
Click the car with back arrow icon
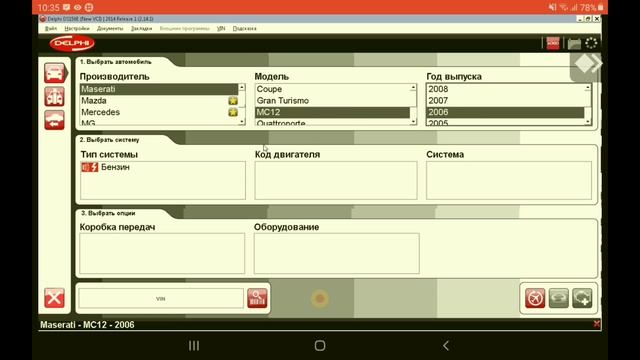pos(54,120)
